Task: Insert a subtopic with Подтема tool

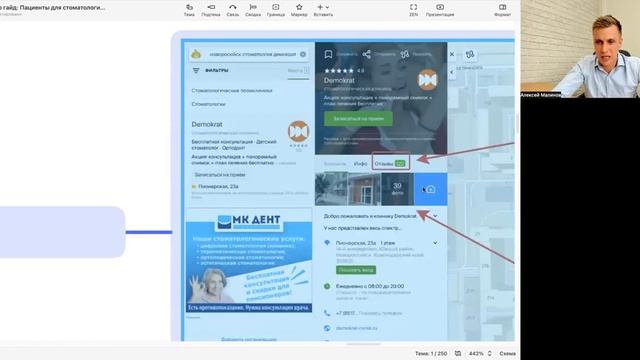Action: (211, 10)
